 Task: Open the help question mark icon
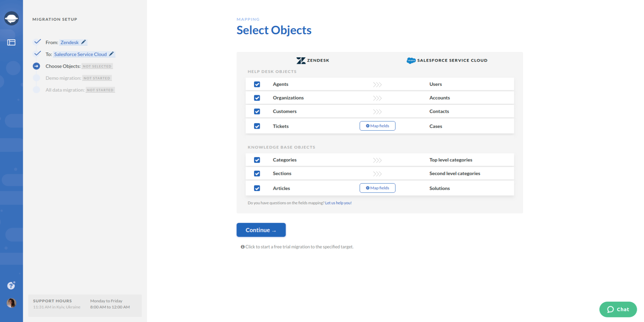coord(11,286)
